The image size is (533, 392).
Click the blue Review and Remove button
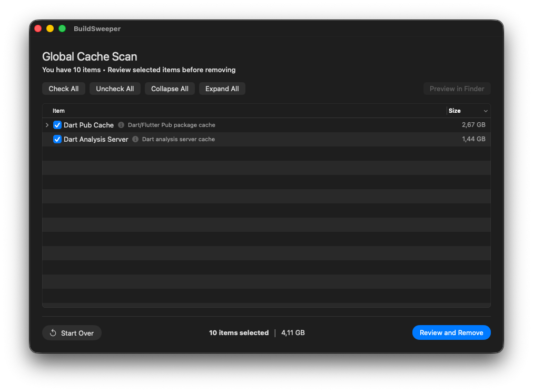[x=451, y=332]
